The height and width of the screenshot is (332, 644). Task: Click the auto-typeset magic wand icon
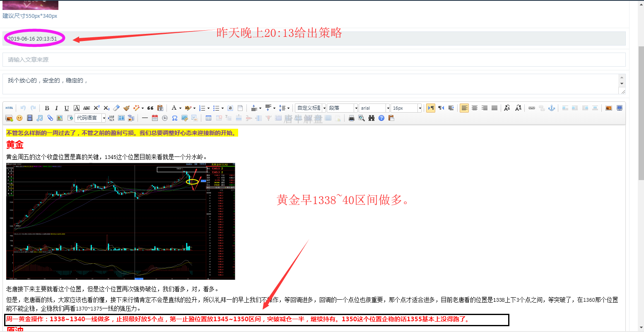pos(136,108)
